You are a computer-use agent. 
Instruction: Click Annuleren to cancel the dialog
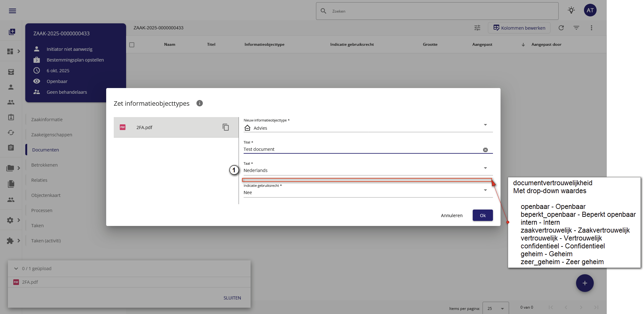click(x=452, y=216)
